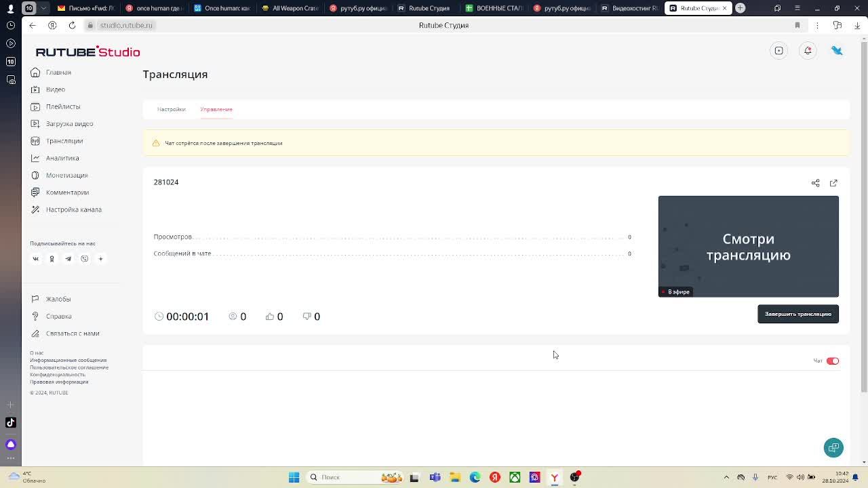Image resolution: width=868 pixels, height=488 pixels.
Task: Open the Dzen star social icon
Action: click(x=100, y=259)
